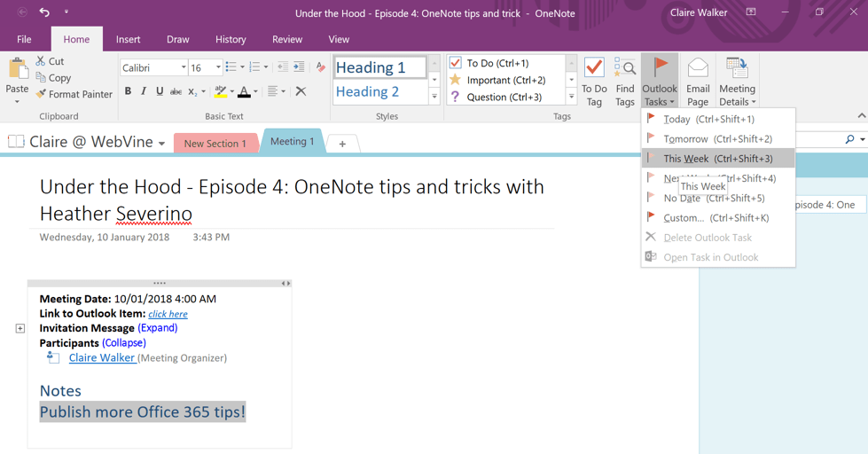This screenshot has height=454, width=868.
Task: Switch to the Review tab
Action: point(286,39)
